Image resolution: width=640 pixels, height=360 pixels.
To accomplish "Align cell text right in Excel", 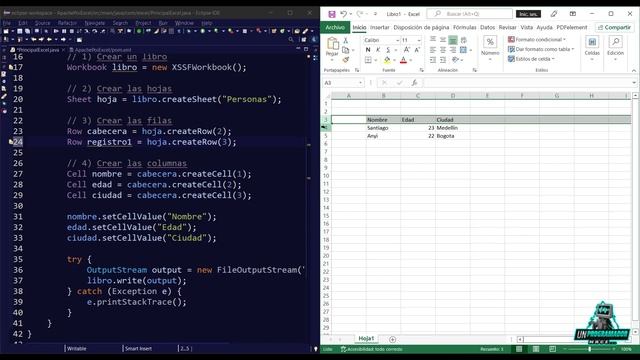I will click(x=453, y=50).
